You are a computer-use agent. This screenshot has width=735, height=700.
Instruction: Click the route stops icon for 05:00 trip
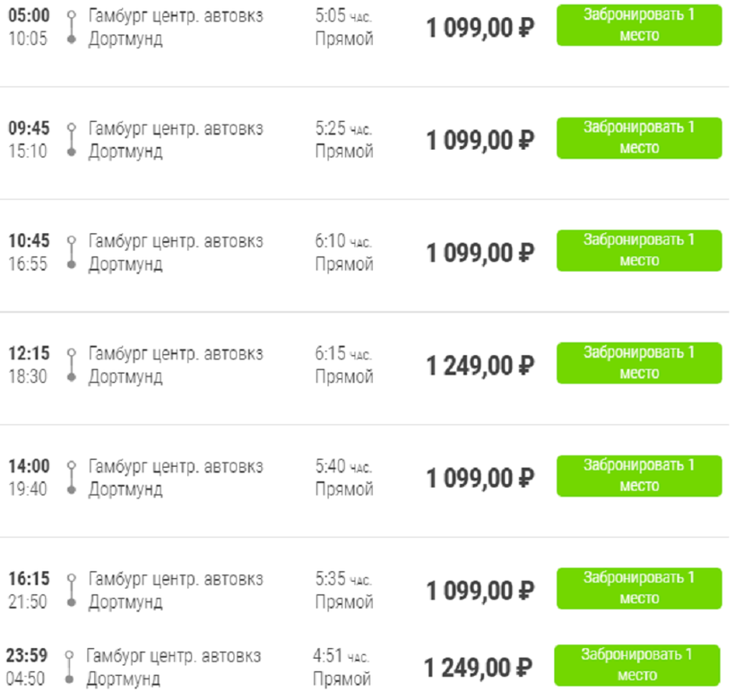tap(72, 28)
